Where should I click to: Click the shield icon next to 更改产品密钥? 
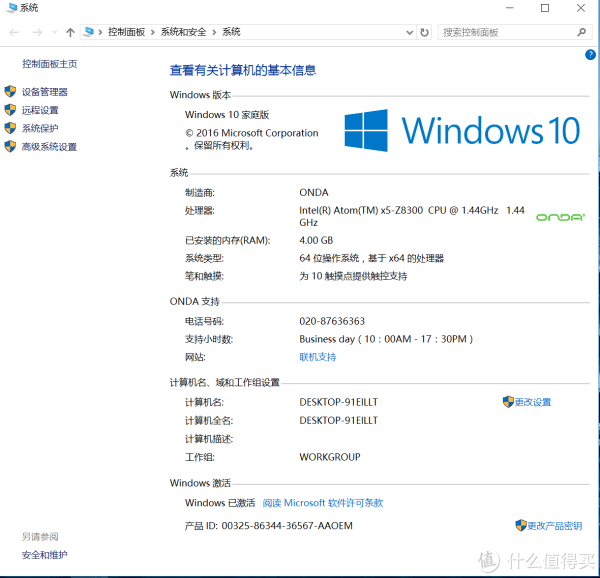(521, 525)
